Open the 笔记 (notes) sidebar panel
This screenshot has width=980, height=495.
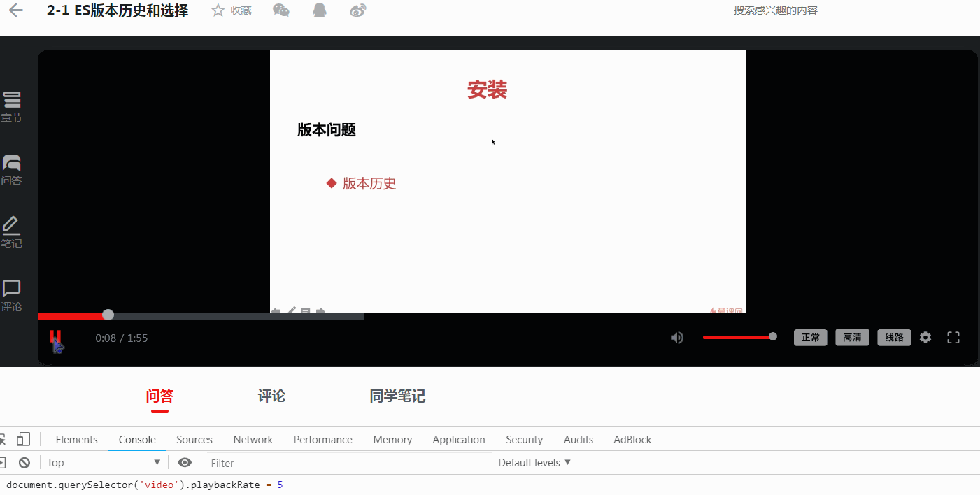pyautogui.click(x=12, y=233)
